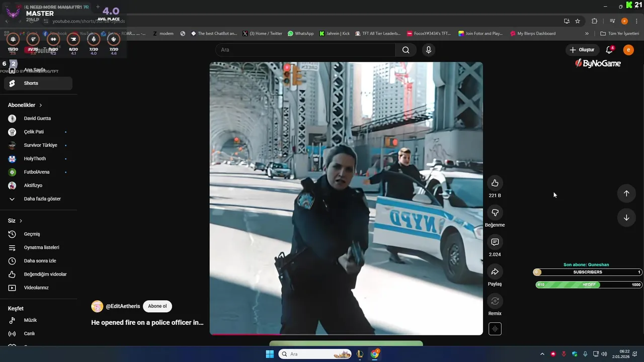
Task: Open the browser extensions puzzle icon
Action: click(594, 21)
